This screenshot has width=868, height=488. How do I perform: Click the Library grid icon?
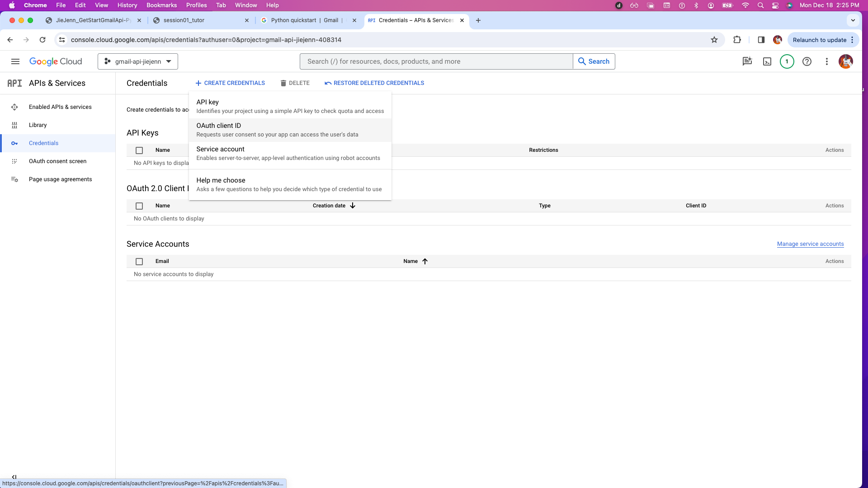(14, 125)
